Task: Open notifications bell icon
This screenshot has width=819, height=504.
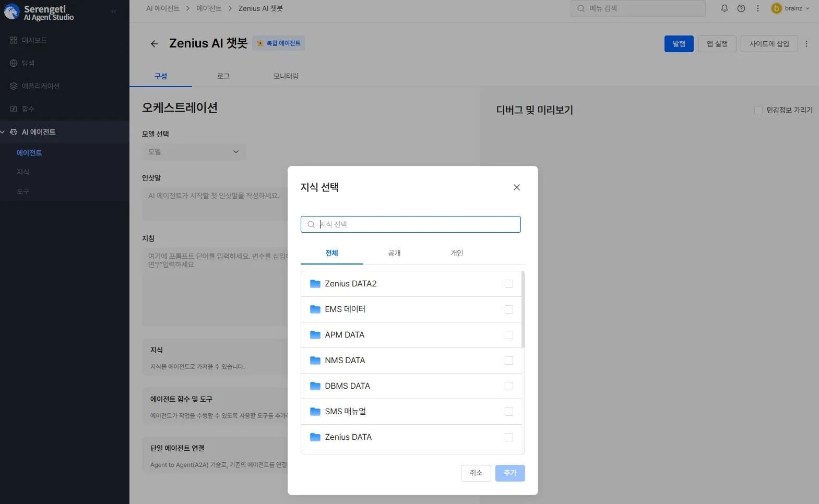Action: click(725, 8)
